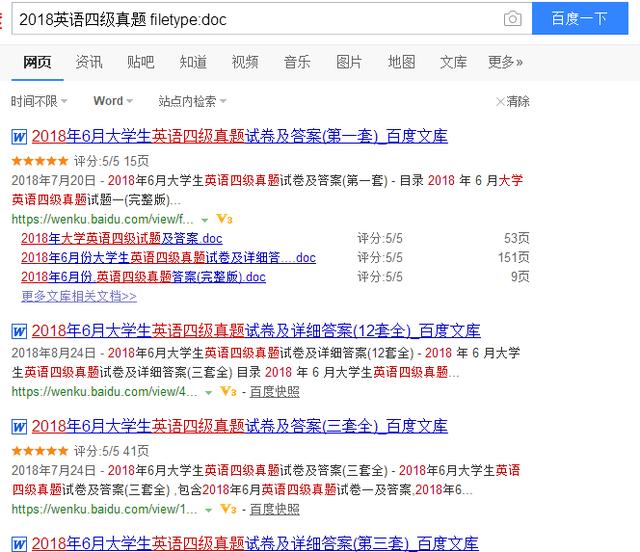
Task: Click the 53页 page count text
Action: click(x=517, y=238)
